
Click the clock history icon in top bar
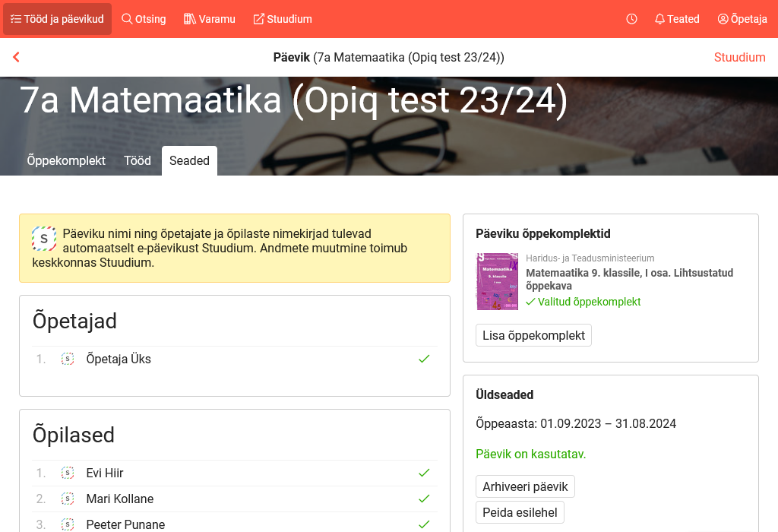click(x=631, y=19)
